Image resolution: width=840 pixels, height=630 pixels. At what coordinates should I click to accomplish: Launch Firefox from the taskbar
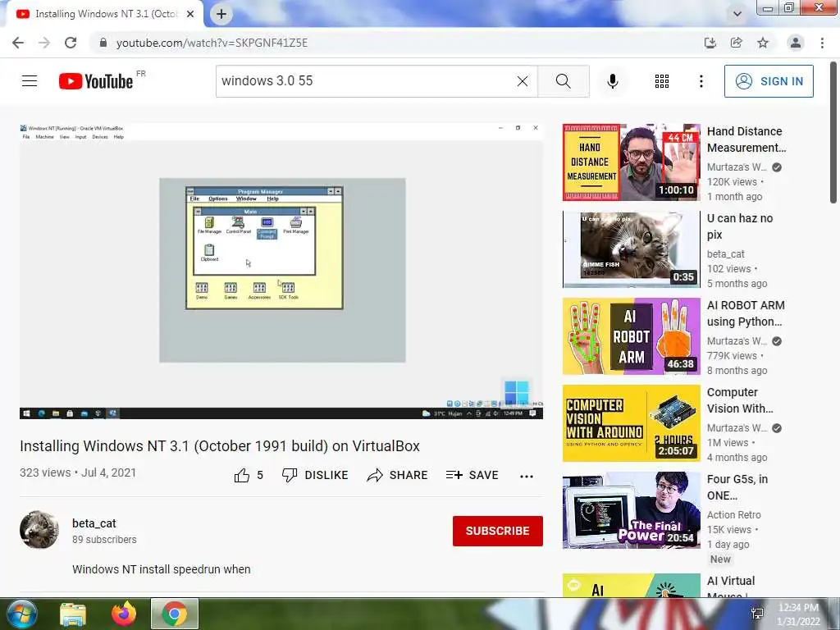pyautogui.click(x=124, y=614)
